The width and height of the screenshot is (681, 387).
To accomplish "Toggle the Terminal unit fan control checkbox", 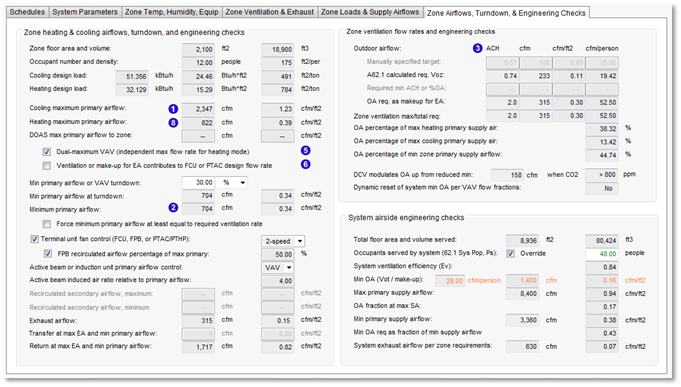I will coord(34,239).
